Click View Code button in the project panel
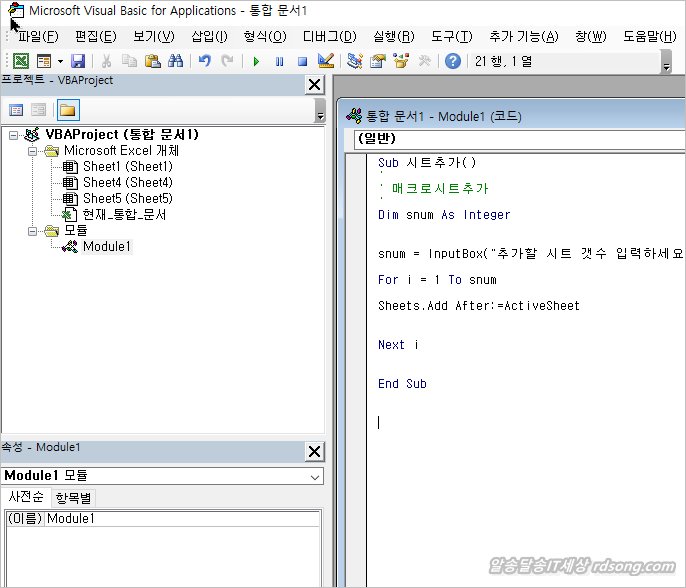The width and height of the screenshot is (686, 588). [x=16, y=110]
